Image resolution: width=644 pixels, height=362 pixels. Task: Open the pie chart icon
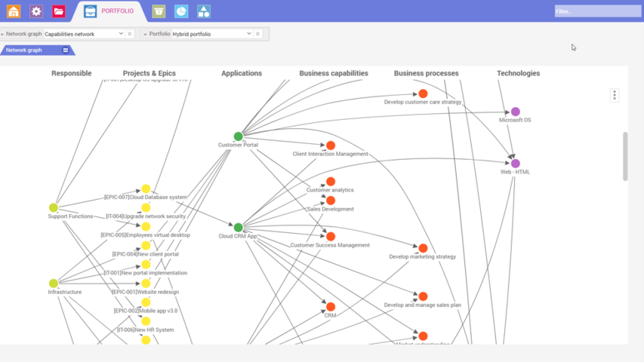[x=181, y=11]
